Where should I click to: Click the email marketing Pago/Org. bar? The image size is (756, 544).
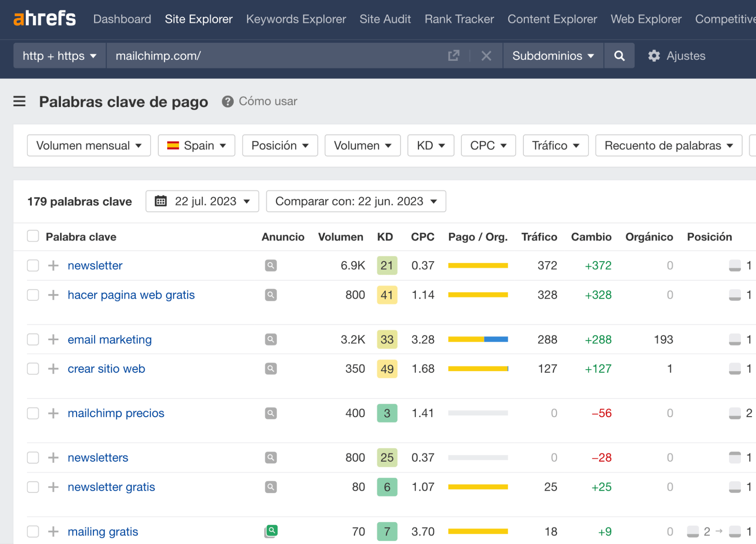coord(478,339)
